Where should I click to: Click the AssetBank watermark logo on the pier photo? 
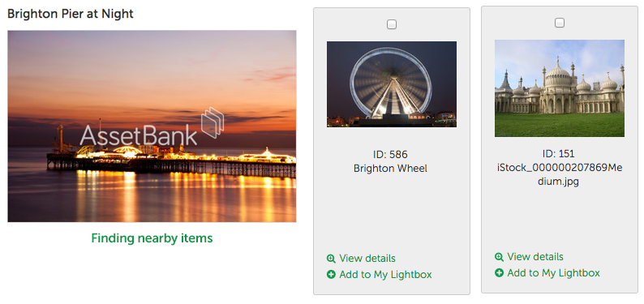tap(152, 127)
